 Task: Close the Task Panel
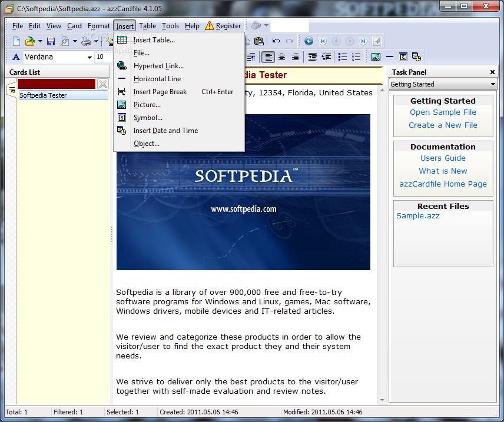[492, 72]
